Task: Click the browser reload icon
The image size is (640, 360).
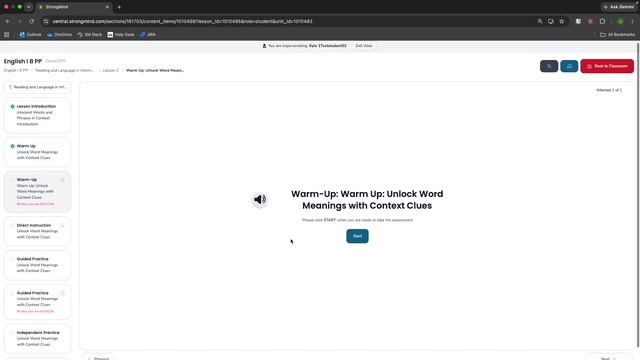Action: point(31,21)
